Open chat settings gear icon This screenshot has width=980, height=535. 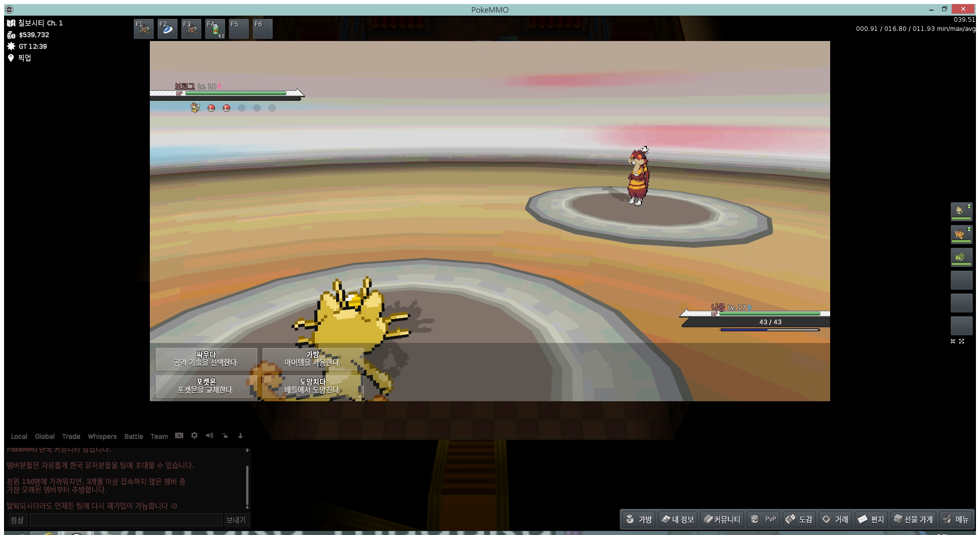194,436
